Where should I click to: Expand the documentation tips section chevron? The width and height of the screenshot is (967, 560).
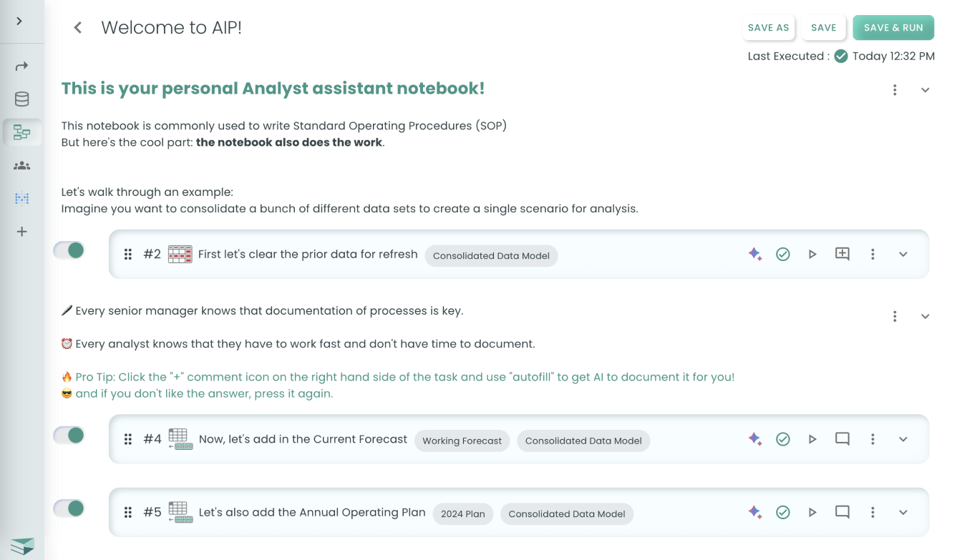pos(925,315)
